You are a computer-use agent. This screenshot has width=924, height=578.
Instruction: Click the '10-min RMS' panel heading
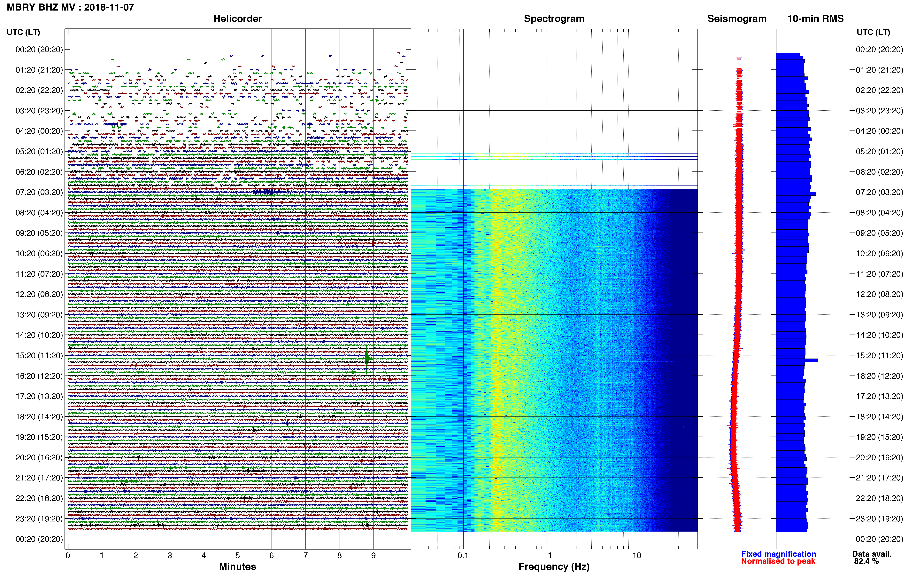(x=816, y=19)
